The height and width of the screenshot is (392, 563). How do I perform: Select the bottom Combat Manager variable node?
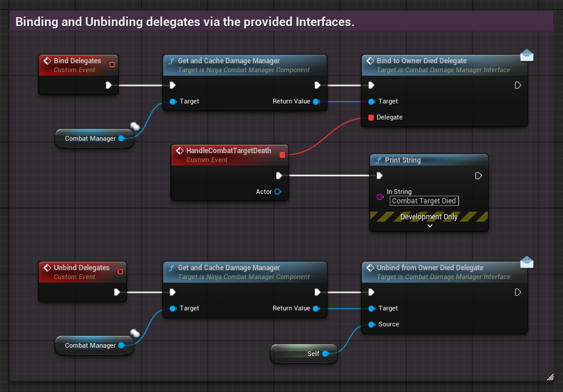point(94,345)
